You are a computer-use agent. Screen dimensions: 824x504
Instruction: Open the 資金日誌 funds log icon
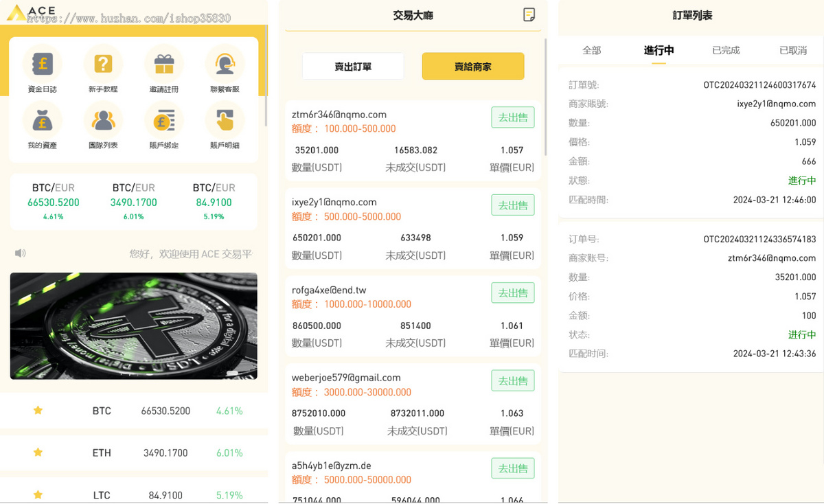pyautogui.click(x=43, y=64)
